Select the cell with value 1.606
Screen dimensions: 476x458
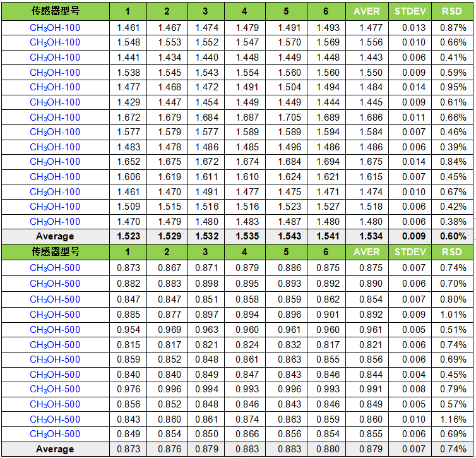pos(128,177)
